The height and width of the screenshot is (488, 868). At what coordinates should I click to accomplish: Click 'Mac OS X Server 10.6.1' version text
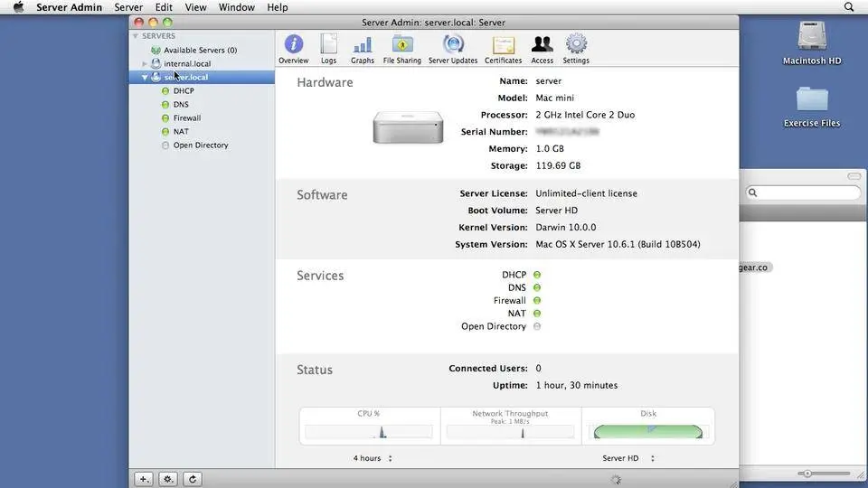tap(585, 245)
